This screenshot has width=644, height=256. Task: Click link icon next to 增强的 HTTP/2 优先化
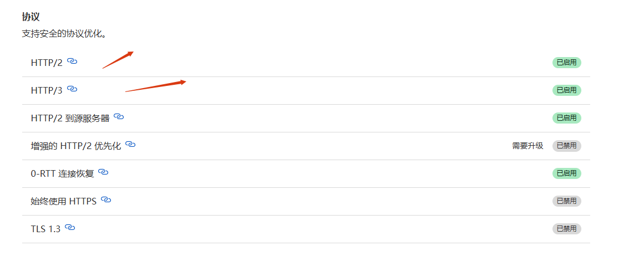pos(130,145)
